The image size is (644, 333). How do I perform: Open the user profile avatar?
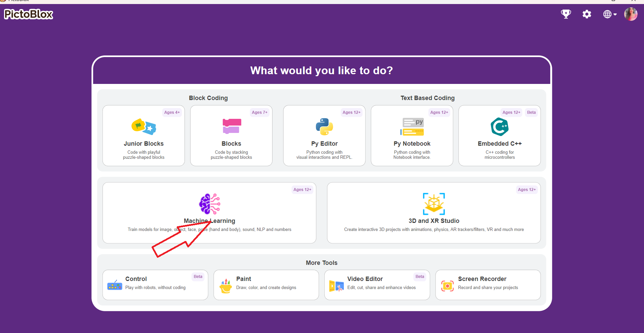tap(631, 14)
